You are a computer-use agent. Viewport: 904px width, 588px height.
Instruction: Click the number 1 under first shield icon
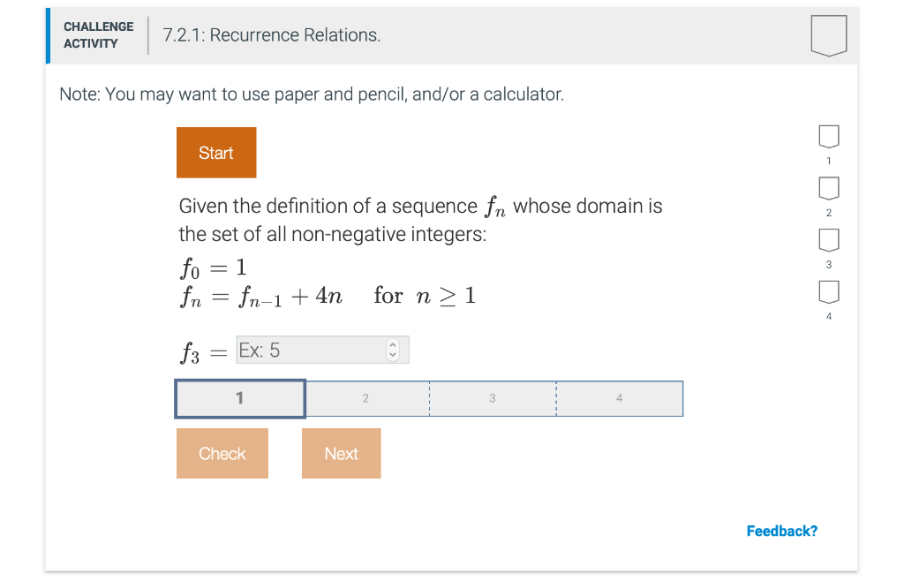(x=828, y=161)
